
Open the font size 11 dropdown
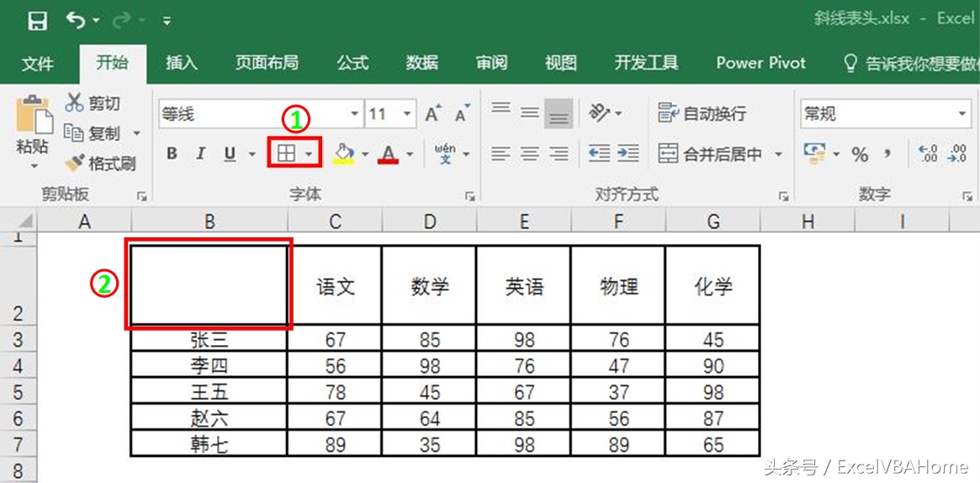tap(407, 114)
